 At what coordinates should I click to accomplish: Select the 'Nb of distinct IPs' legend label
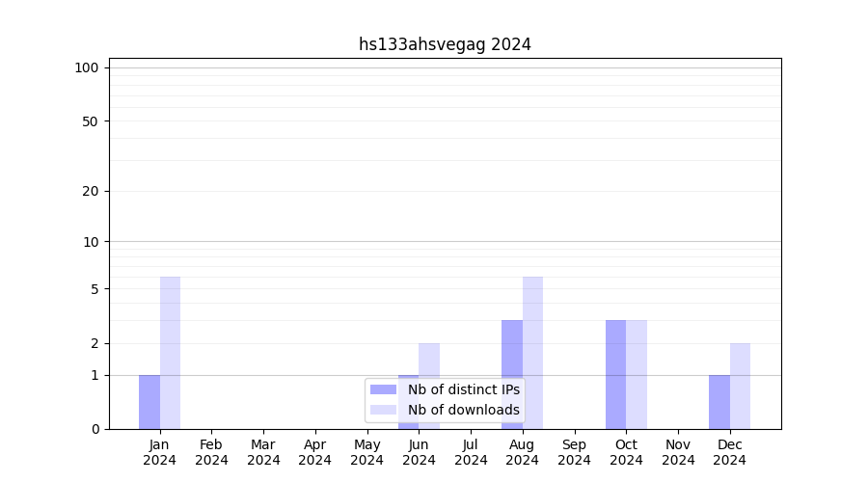pyautogui.click(x=463, y=389)
